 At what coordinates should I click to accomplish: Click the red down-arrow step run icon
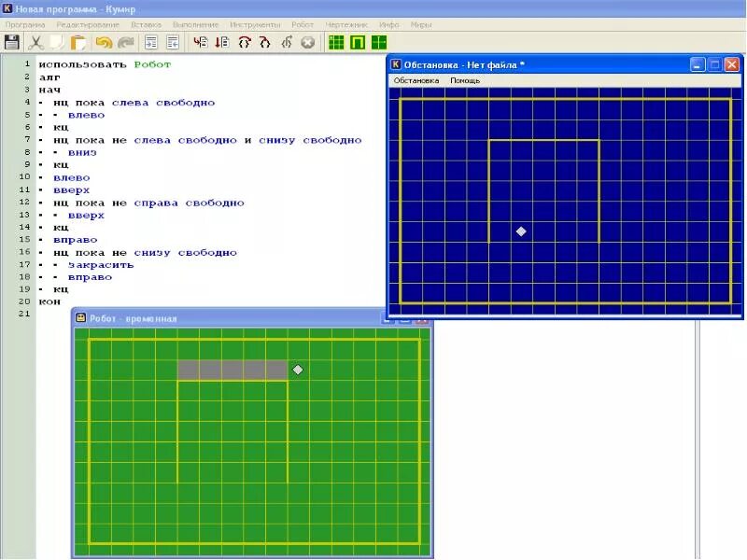pos(222,42)
